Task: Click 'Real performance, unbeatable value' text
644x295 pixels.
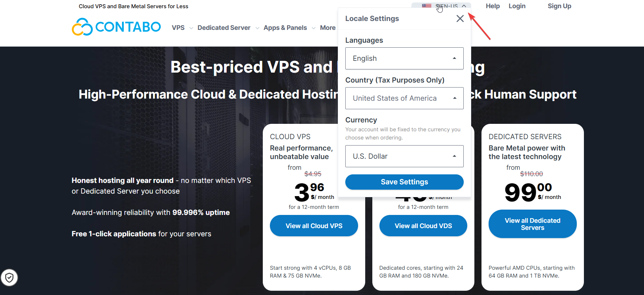Action: [301, 152]
